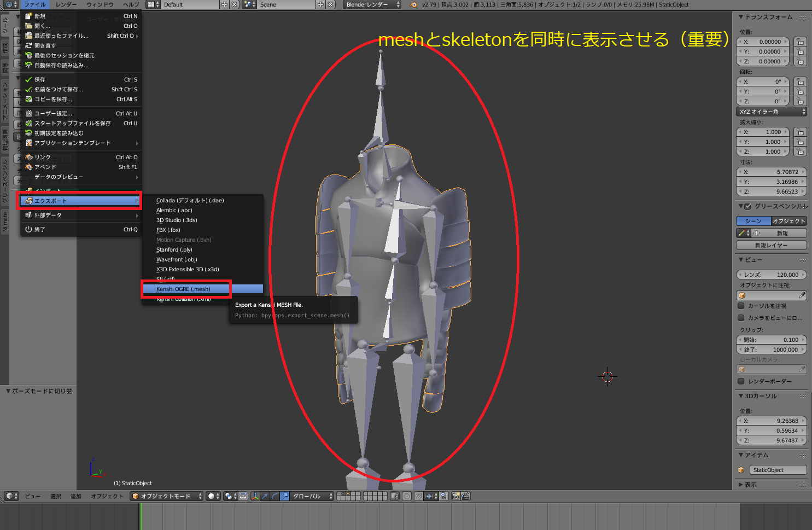This screenshot has width=812, height=530.
Task: Delete the current Scene with X icon
Action: [330, 4]
